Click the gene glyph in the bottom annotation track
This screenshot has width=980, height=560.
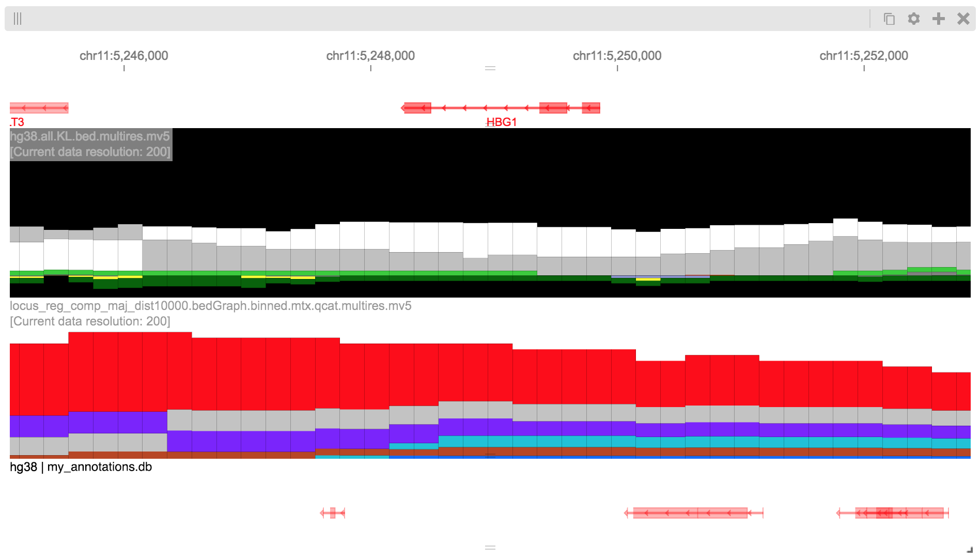click(x=332, y=512)
